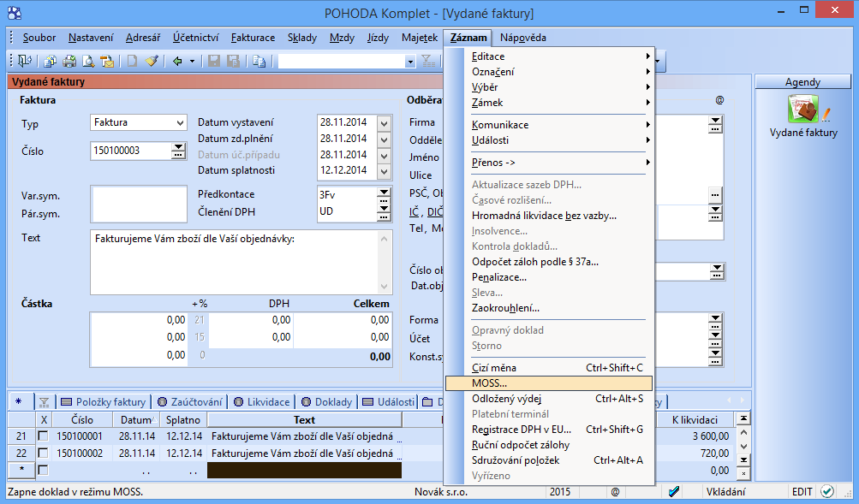
Task: Sort table by Splatno column header
Action: (184, 420)
